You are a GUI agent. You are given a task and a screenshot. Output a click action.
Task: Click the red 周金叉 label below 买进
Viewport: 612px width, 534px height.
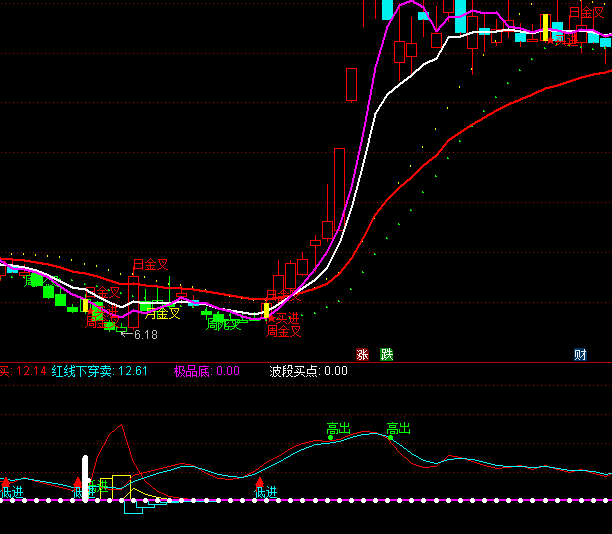[283, 331]
